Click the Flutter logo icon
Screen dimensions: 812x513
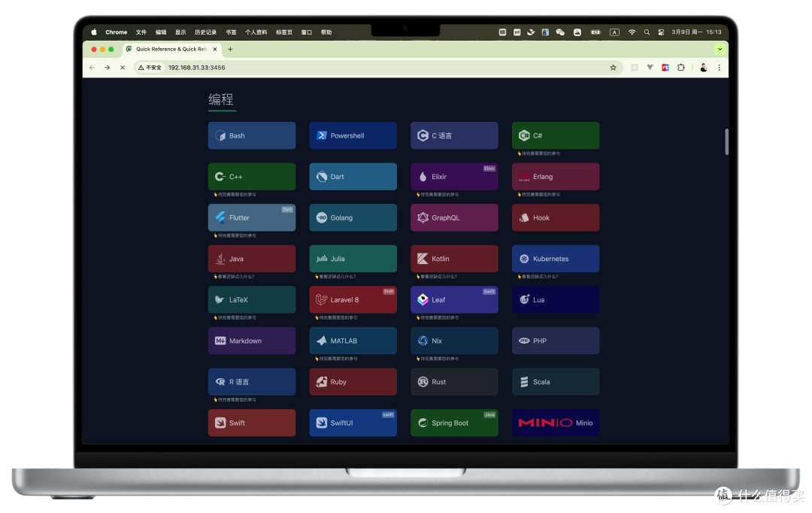[x=220, y=217]
